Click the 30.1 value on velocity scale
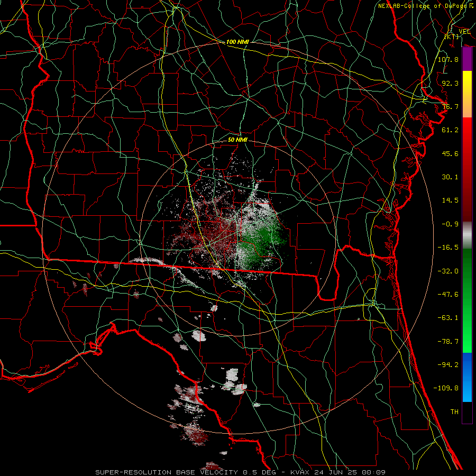Image resolution: width=476 pixels, height=476 pixels. 450,177
